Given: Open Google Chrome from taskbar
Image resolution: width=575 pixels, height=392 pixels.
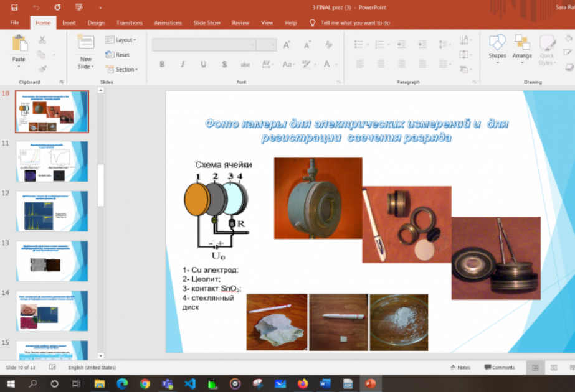Looking at the screenshot, I should pos(145,383).
